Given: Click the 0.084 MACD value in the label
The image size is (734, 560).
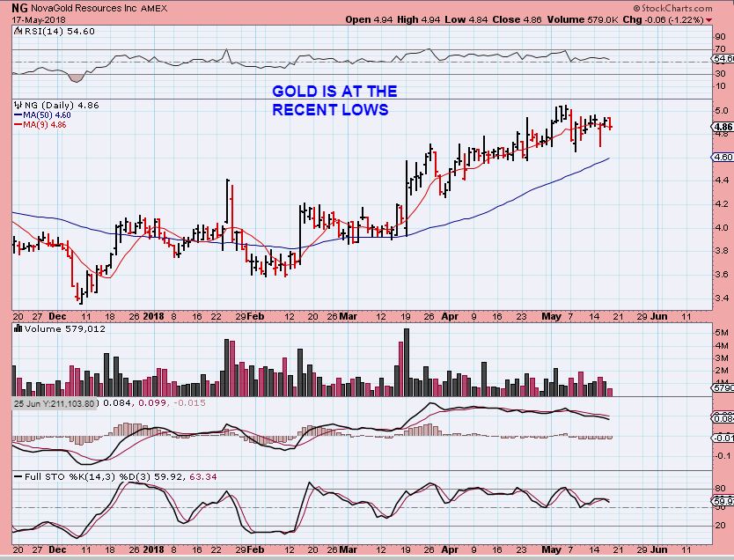Looking at the screenshot, I should click(117, 402).
